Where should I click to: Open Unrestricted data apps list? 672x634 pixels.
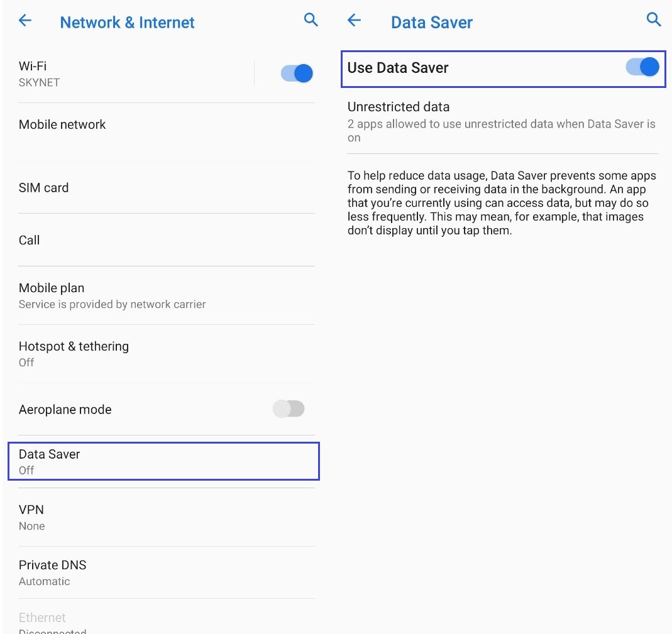click(502, 121)
